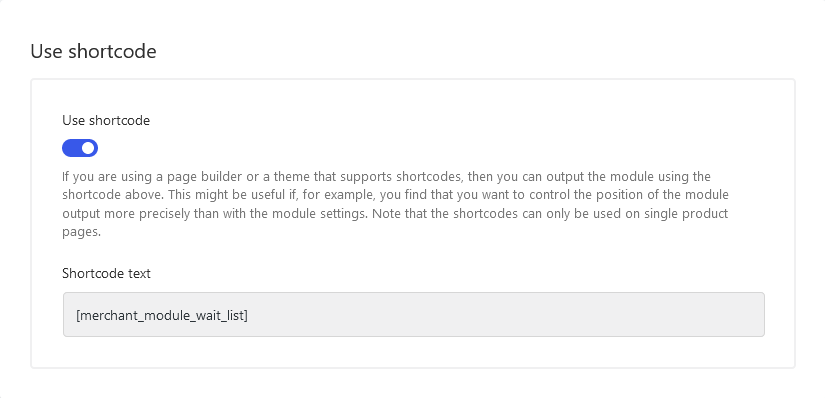Focus the read-only merchant shortcode box

pyautogui.click(x=414, y=315)
